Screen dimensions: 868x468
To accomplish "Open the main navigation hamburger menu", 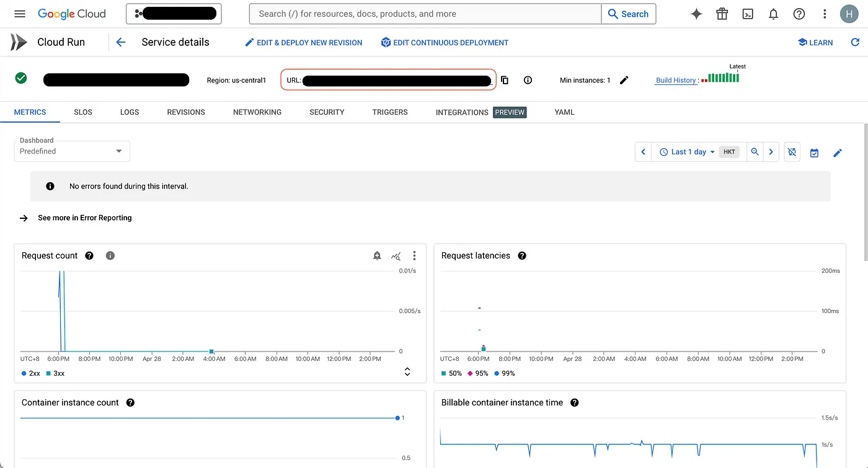I will point(20,14).
